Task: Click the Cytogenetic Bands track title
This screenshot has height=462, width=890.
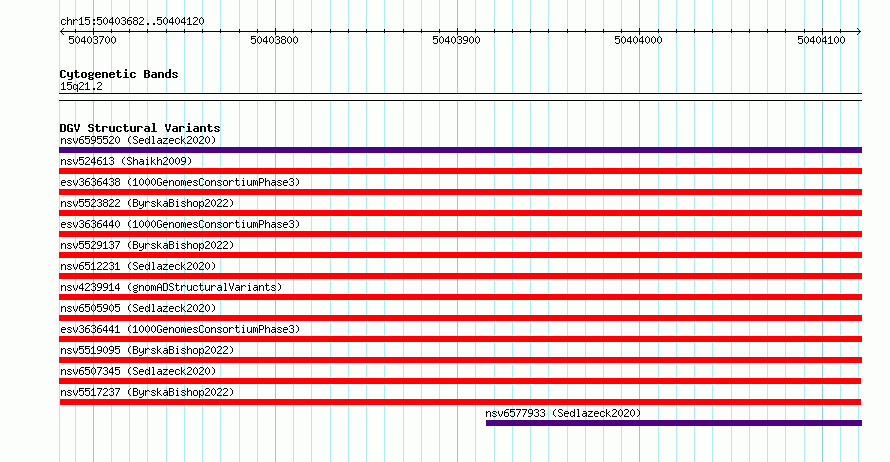Action: coord(119,74)
